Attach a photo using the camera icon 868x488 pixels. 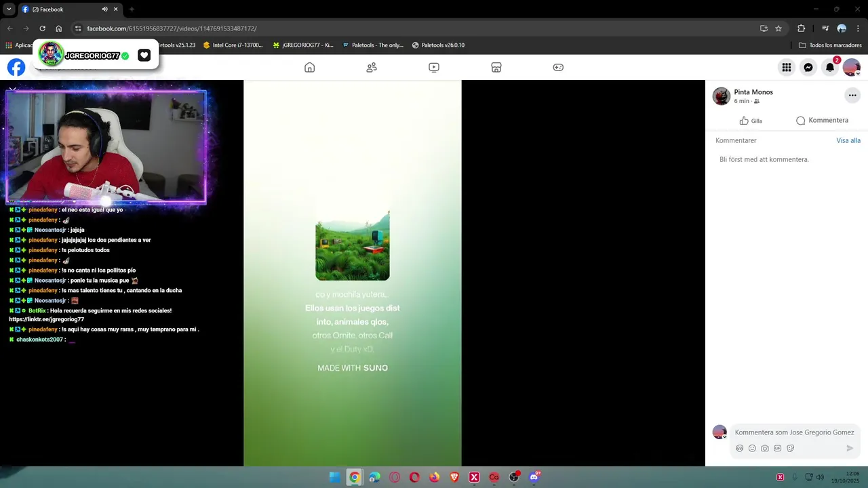tap(765, 448)
